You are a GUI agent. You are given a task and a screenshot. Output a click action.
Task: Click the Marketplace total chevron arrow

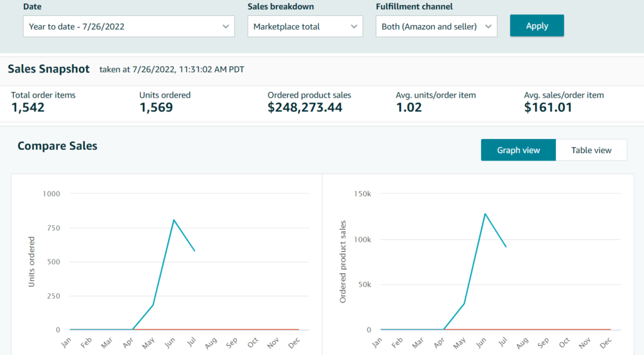point(353,26)
